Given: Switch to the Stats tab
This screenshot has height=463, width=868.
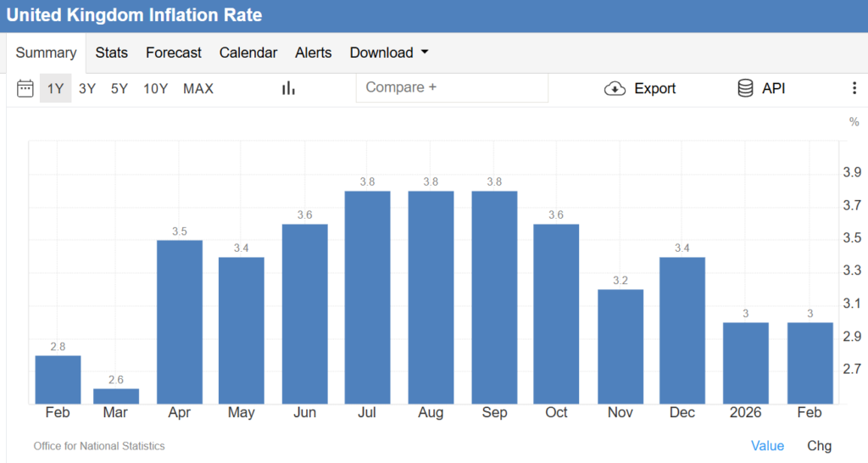Looking at the screenshot, I should click(x=111, y=53).
